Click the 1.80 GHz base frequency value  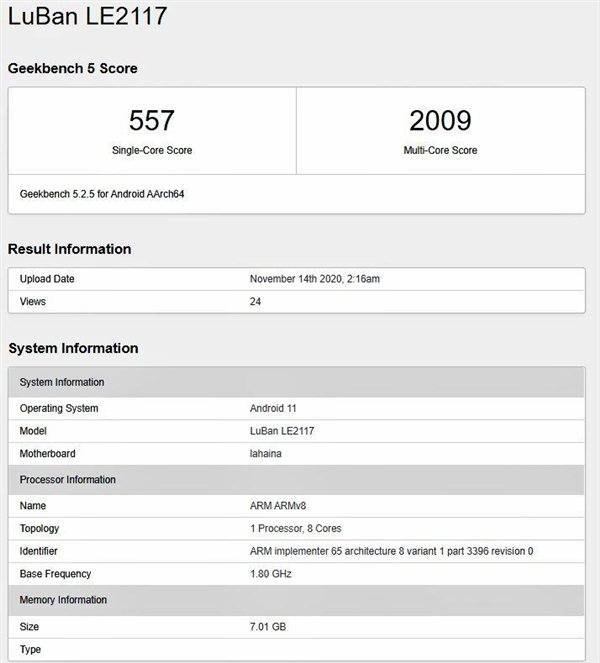pos(270,574)
